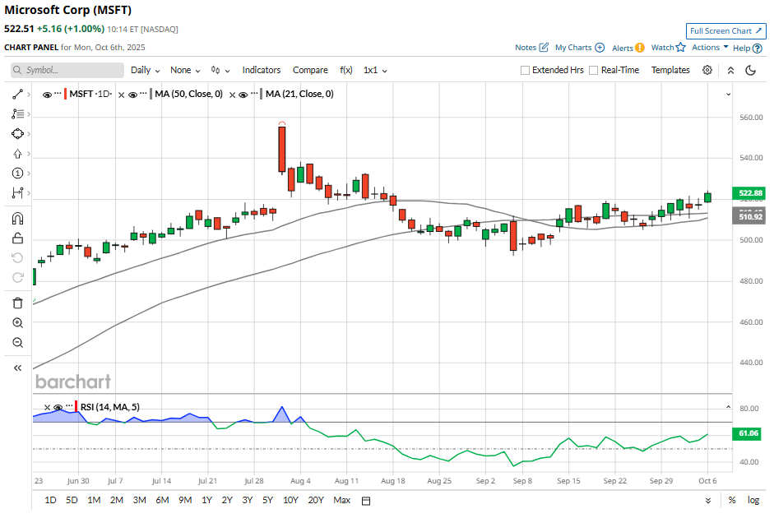Viewport: 774px width, 532px height.
Task: Zoom in using the magnifier plus icon
Action: (x=17, y=323)
